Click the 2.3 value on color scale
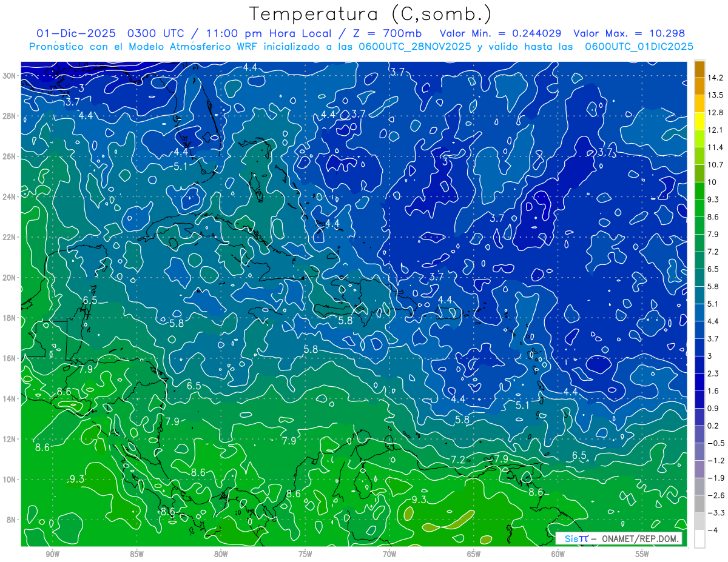Screen dimensions: 728x562 [x=713, y=373]
